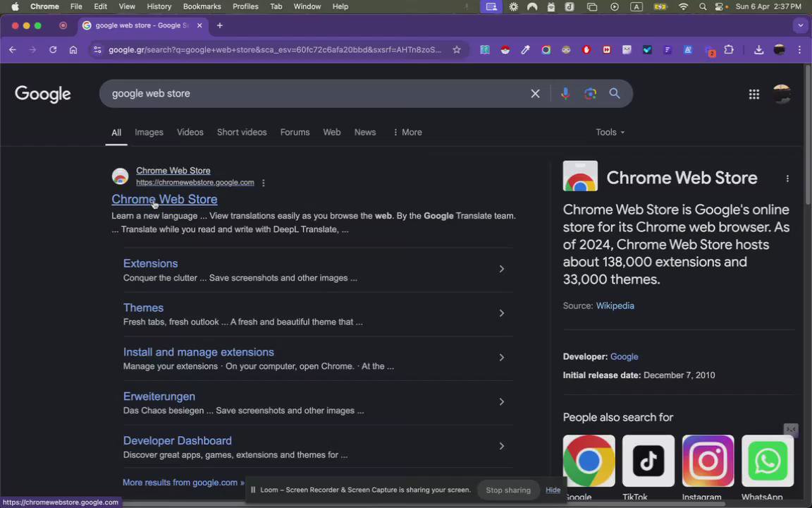Start voice search with the microphone icon

[565, 94]
